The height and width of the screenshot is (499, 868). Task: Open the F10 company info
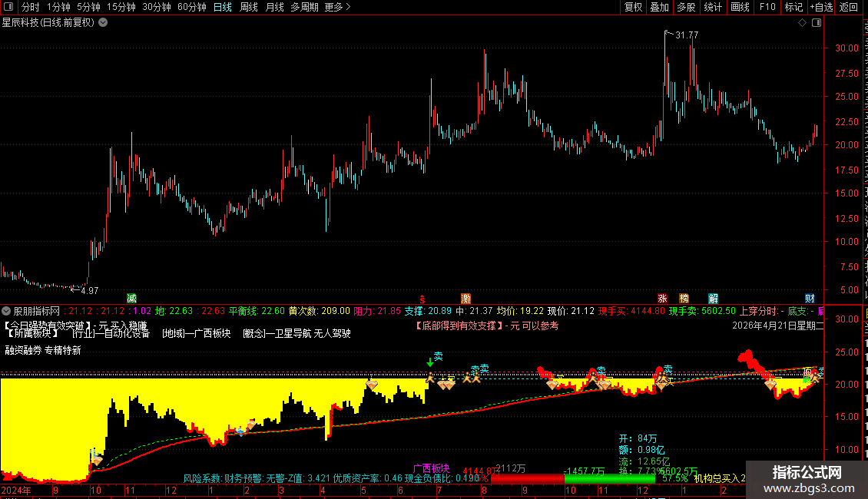[767, 7]
